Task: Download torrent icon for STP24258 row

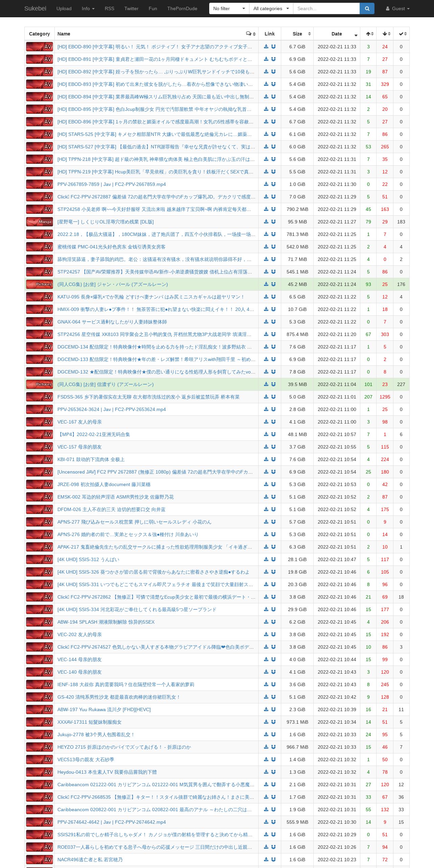Action: pos(266,209)
